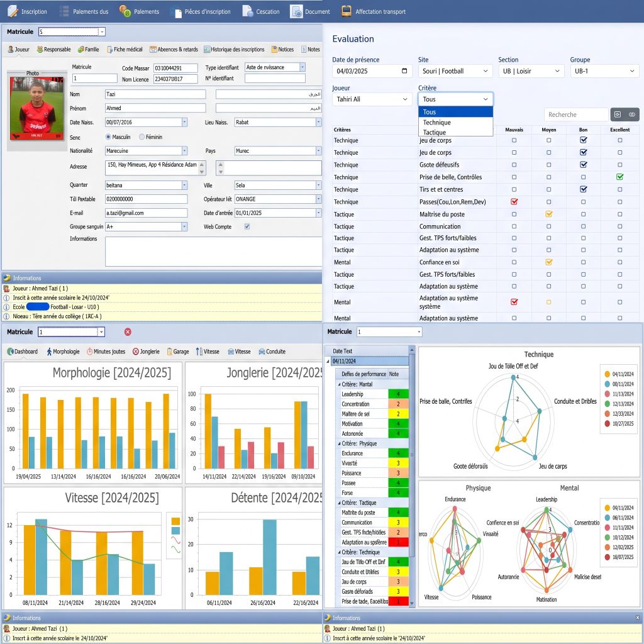This screenshot has width=644, height=644.
Task: Expand the Groupe sanguin dropdown
Action: [184, 226]
